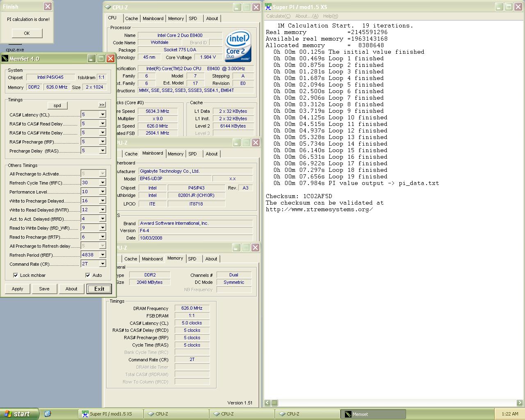Exit the MemSet application

pos(99,289)
